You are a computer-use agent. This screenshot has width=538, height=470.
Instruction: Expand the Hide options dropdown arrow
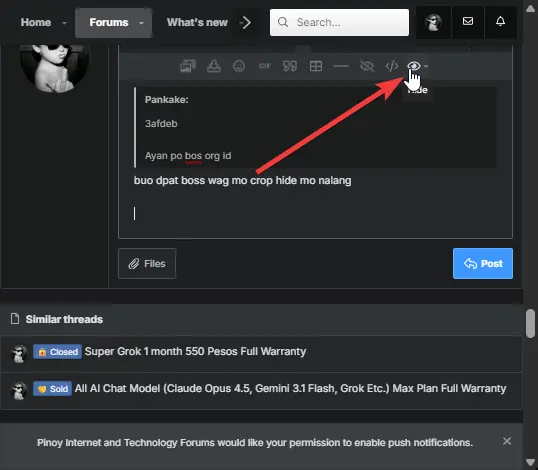426,66
